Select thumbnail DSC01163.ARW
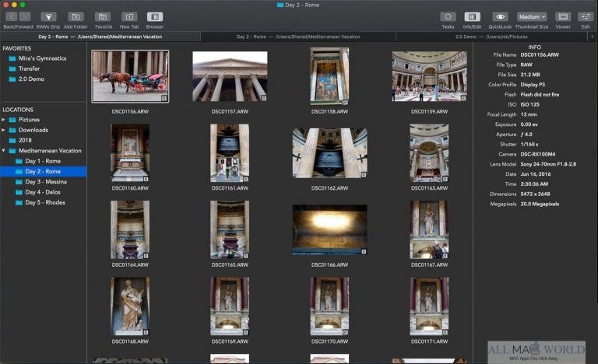This screenshot has width=598, height=364. point(429,153)
